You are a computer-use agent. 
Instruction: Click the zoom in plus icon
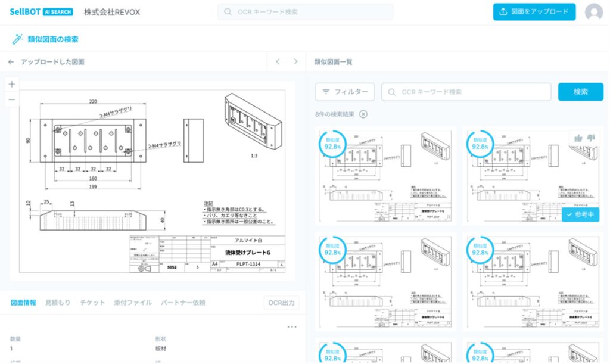[11, 84]
